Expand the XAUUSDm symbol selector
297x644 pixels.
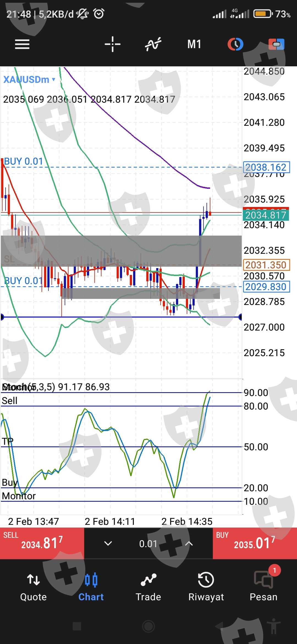click(29, 80)
